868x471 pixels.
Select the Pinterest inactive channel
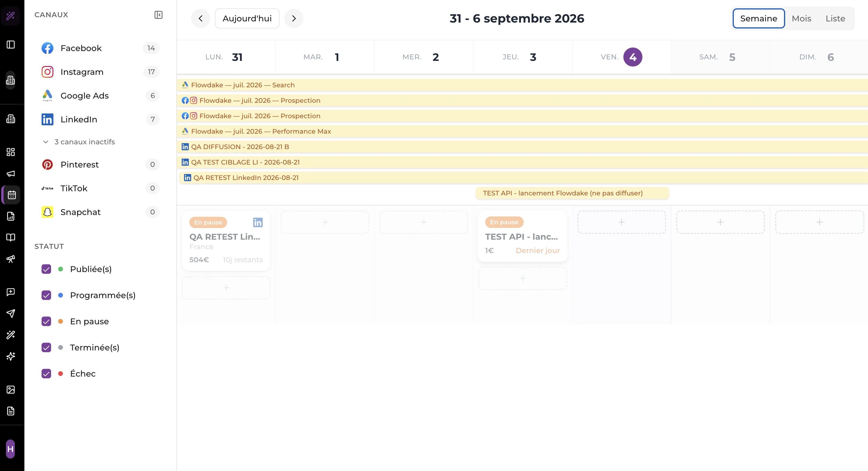coord(100,165)
